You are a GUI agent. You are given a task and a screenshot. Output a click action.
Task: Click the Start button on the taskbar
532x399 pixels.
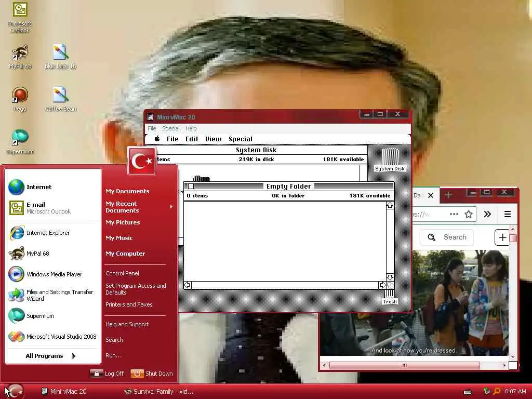(x=15, y=392)
